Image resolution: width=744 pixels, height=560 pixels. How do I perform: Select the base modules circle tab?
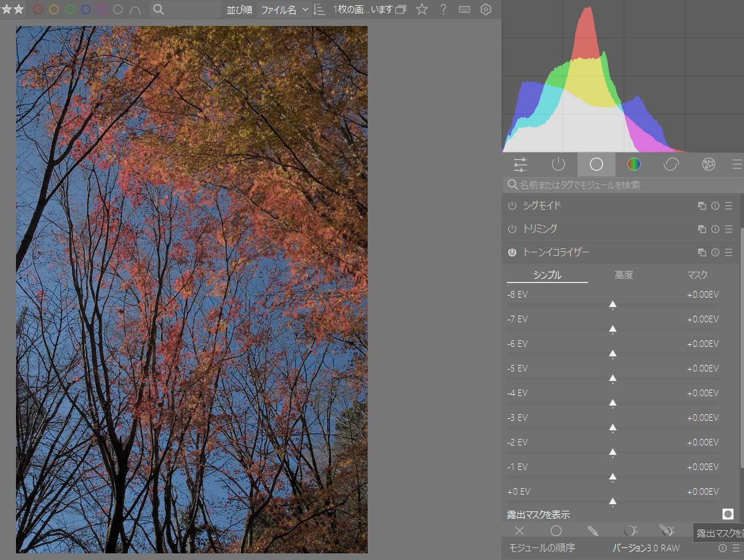pos(596,164)
